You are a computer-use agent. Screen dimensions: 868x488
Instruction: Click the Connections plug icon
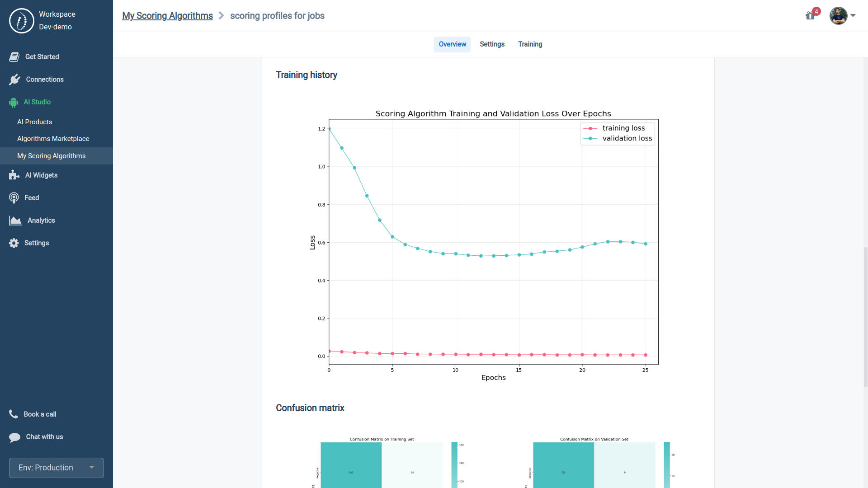tap(14, 80)
